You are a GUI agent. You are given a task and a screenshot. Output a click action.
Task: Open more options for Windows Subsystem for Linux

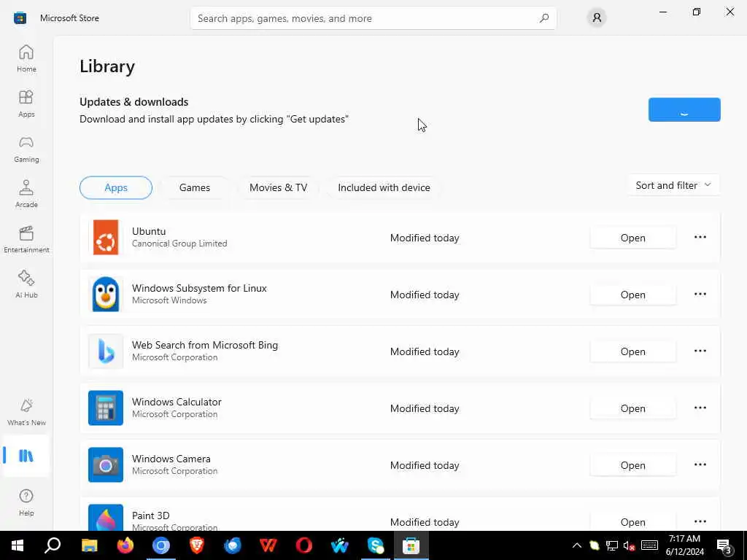coord(700,295)
